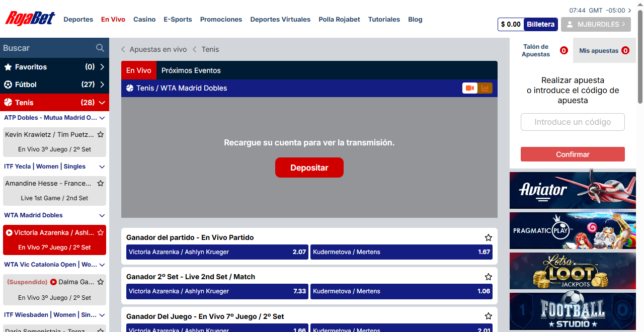Click live play icon on Azarenka match
The height and width of the screenshot is (332, 644).
9,232
